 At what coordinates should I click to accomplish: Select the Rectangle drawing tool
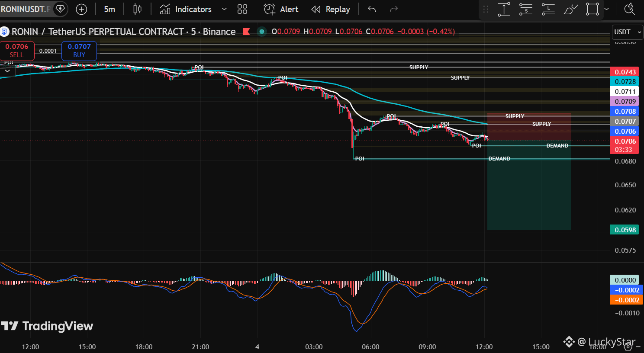click(592, 9)
